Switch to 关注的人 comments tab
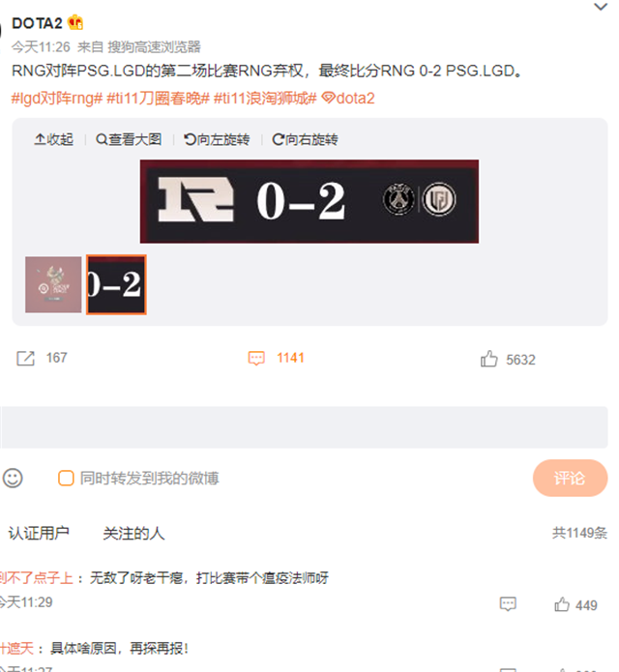 pos(133,533)
